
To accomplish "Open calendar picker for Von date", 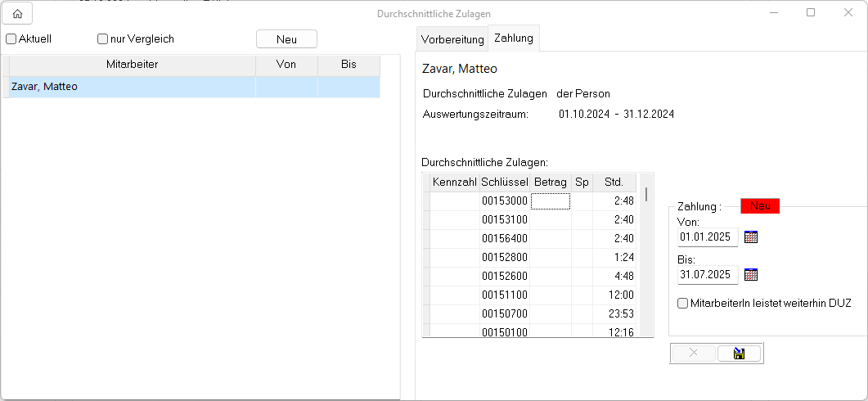I will [751, 237].
